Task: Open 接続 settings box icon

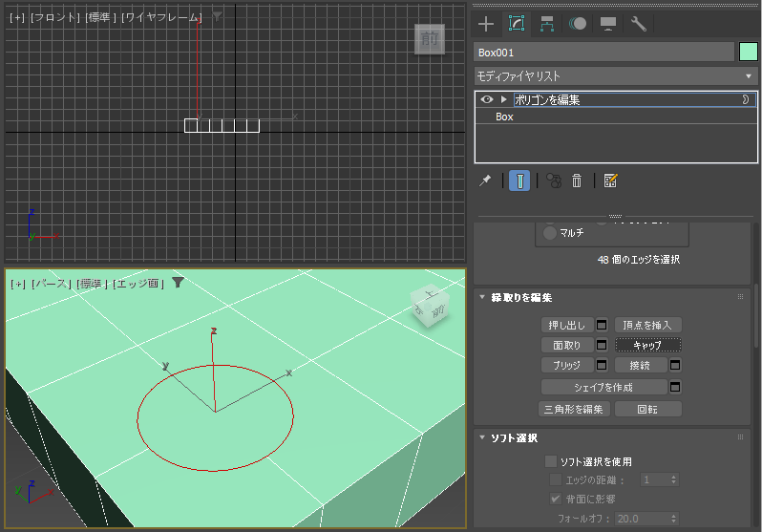Action: pos(675,365)
